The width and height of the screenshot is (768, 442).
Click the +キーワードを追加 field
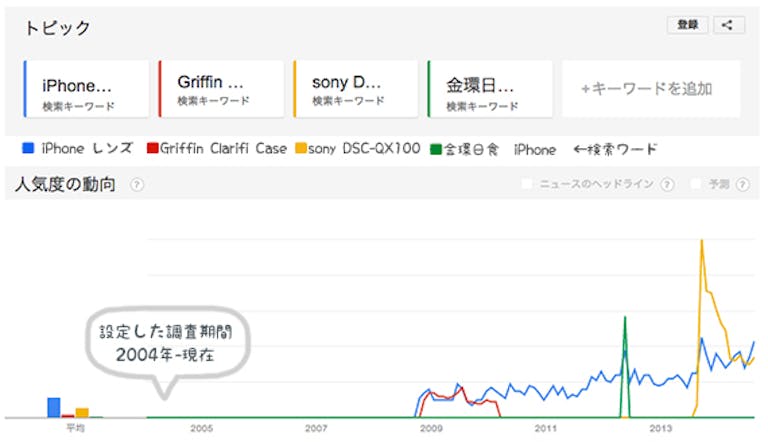pos(647,89)
